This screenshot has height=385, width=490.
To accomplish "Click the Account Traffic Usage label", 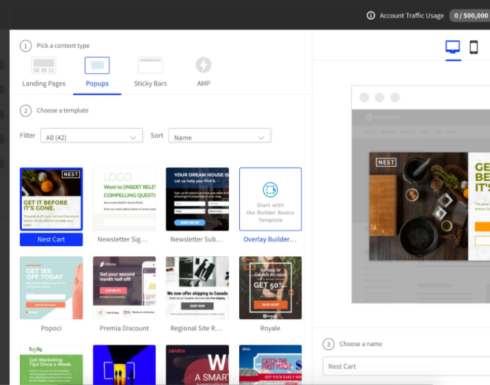I will pos(412,16).
